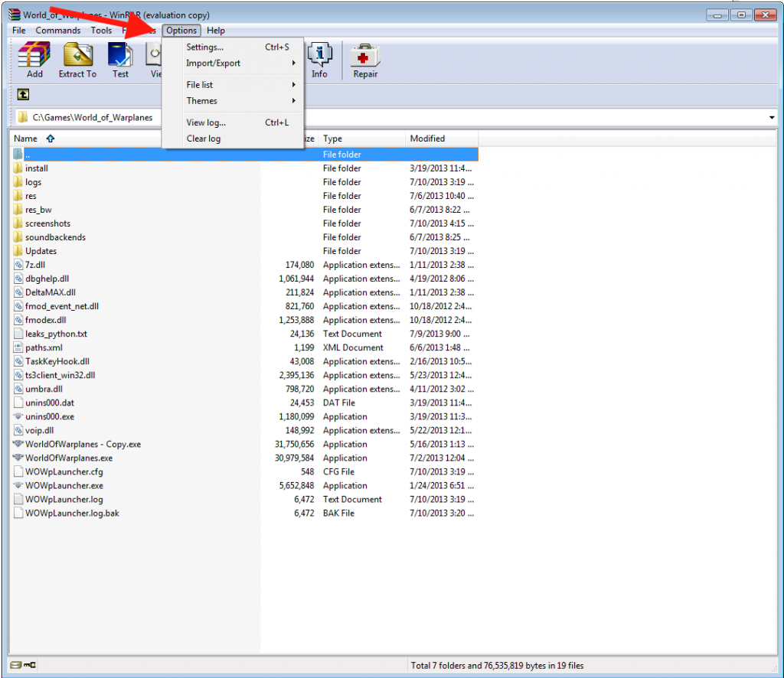This screenshot has width=784, height=678.
Task: Sort file list by Name column
Action: (25, 139)
